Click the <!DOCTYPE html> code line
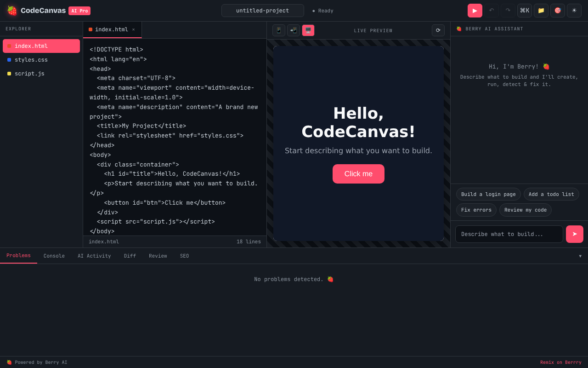588x368 pixels. click(116, 50)
